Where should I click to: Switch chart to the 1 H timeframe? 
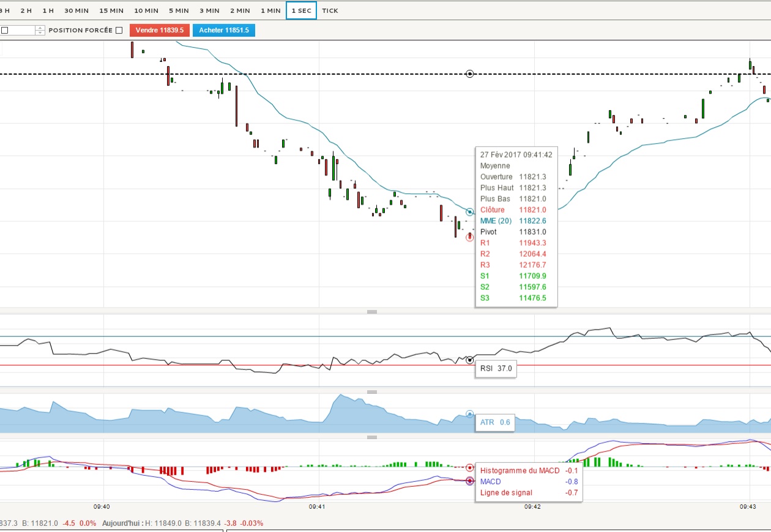pyautogui.click(x=48, y=11)
